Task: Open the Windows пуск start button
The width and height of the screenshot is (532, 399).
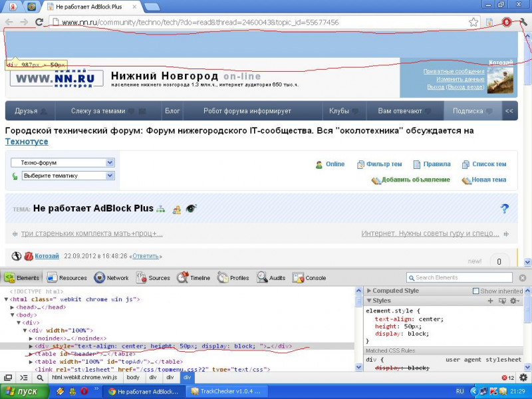Action: click(24, 391)
